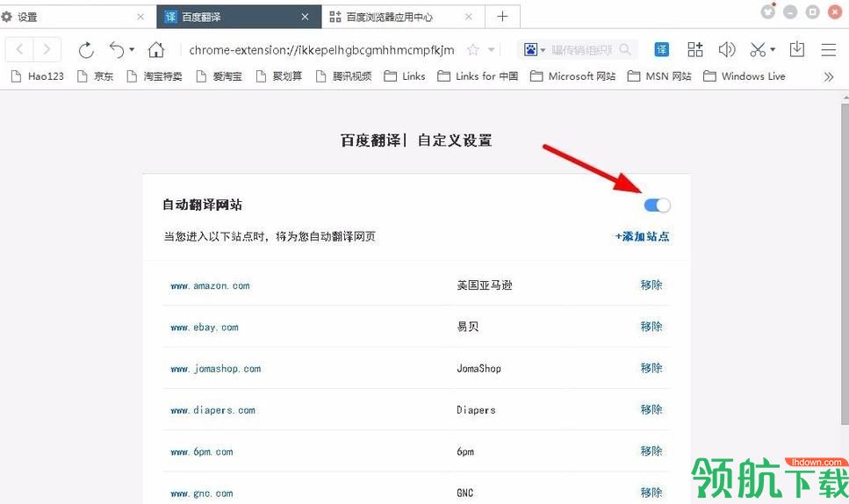Click the +添加站点 link

642,236
